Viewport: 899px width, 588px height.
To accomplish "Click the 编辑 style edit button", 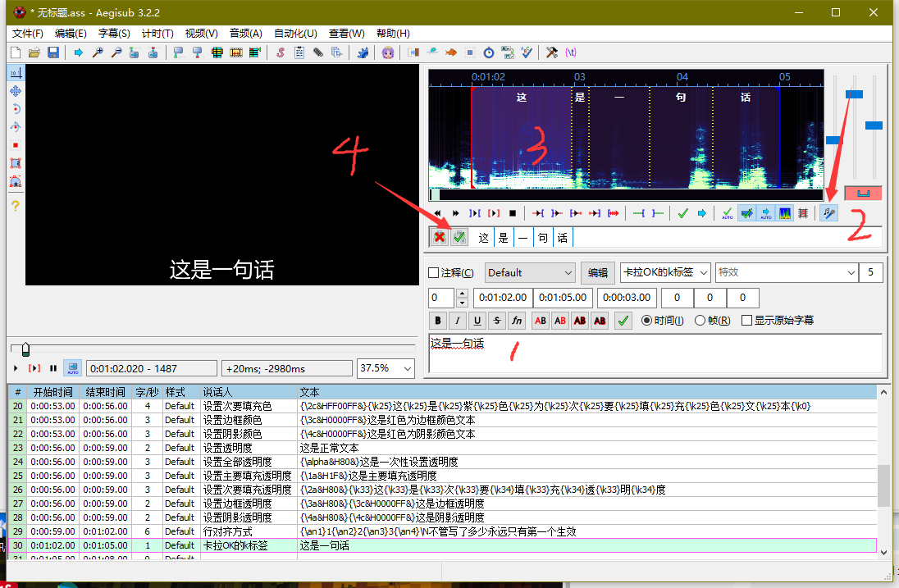I will [x=598, y=272].
